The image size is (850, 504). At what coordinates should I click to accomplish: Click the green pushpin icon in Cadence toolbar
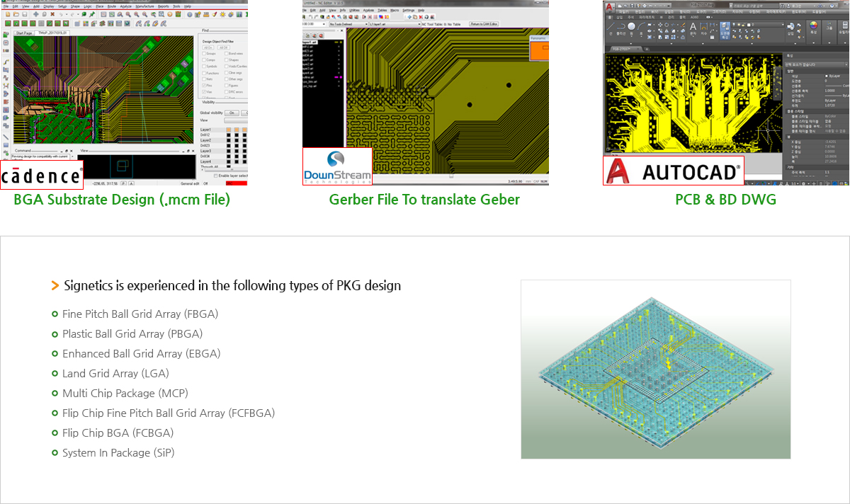tap(92, 14)
